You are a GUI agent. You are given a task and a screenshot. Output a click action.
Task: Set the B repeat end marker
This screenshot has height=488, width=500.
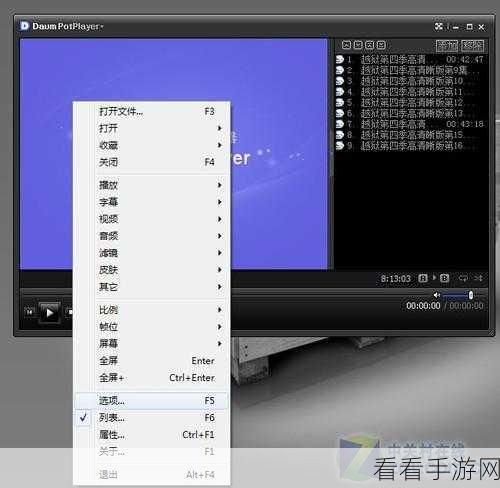[x=444, y=278]
